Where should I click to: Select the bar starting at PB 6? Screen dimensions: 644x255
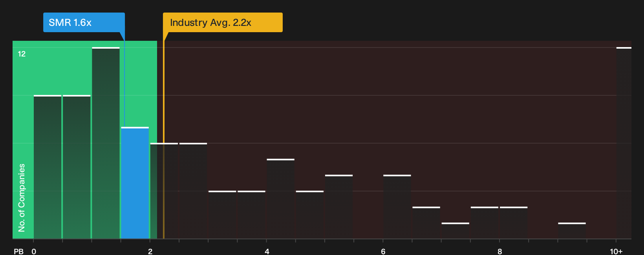[x=397, y=207]
